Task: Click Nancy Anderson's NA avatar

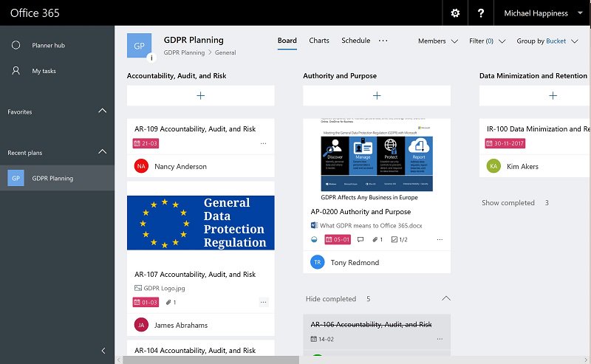Action: (x=141, y=166)
